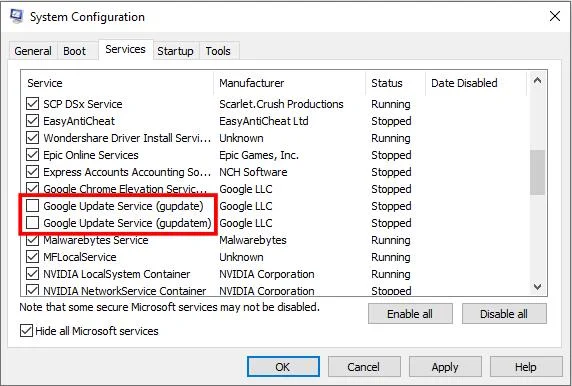Enable Google Update Service (gupdate) checkbox
The image size is (572, 386).
[32, 206]
